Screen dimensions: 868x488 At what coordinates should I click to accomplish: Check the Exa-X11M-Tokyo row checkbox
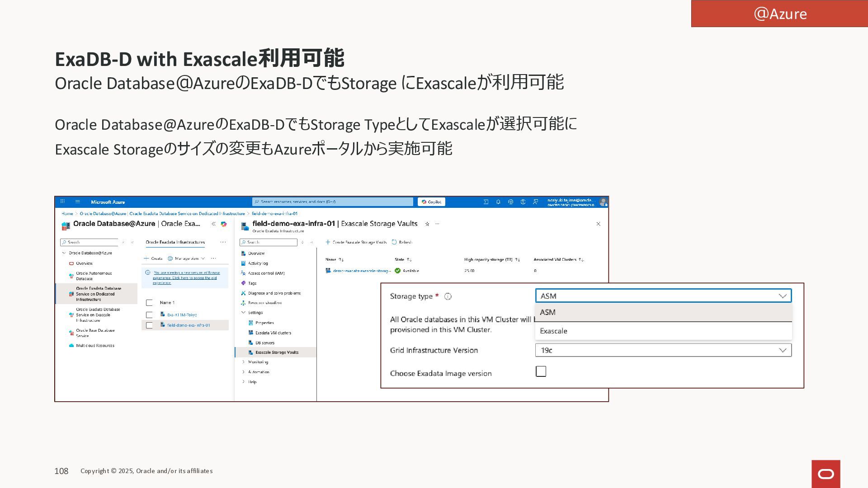click(149, 315)
